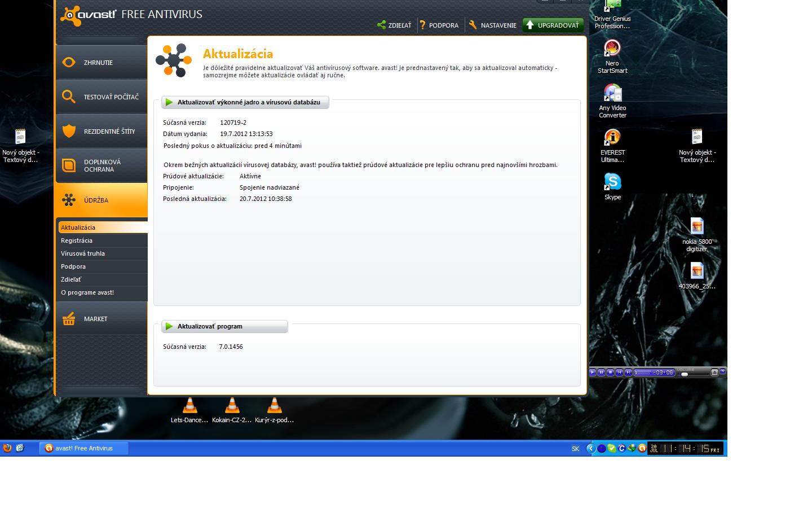812x508 pixels.
Task: Open the second quick launch icon
Action: [20, 448]
